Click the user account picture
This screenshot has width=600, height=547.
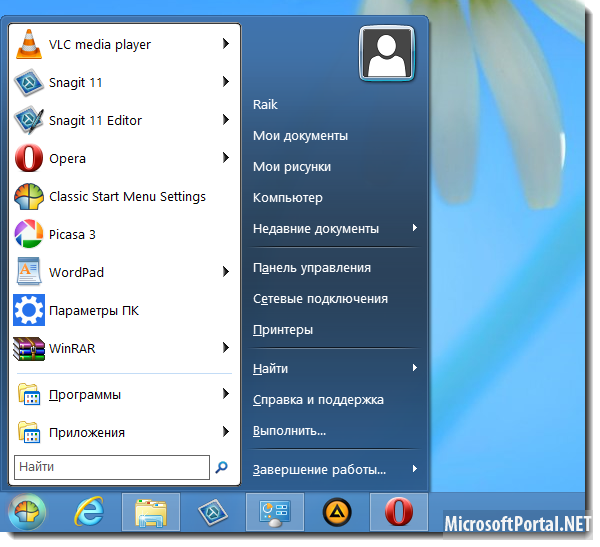tap(387, 53)
